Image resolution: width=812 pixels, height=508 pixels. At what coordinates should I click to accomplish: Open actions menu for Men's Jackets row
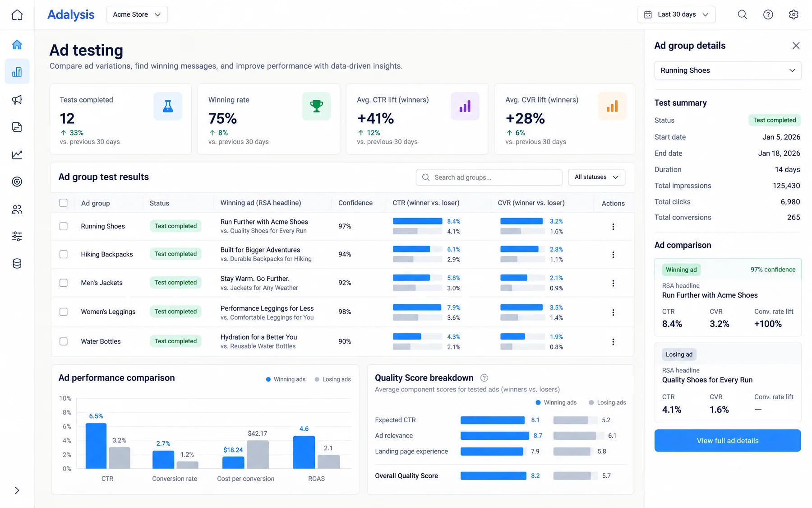(x=613, y=283)
